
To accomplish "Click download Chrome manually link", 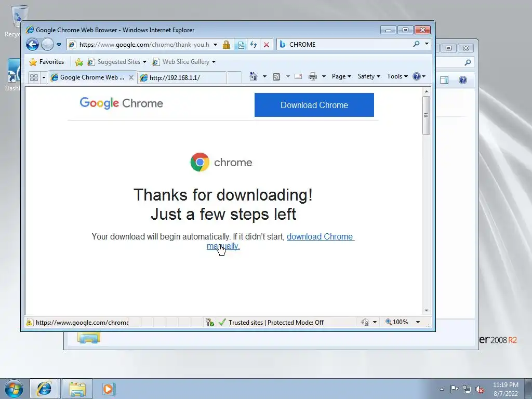I will coord(320,236).
